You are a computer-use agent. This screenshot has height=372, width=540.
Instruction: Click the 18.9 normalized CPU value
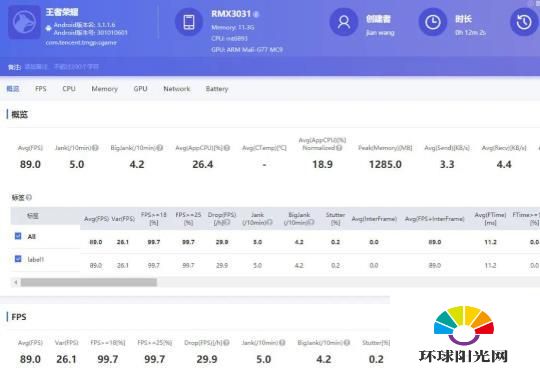point(322,165)
